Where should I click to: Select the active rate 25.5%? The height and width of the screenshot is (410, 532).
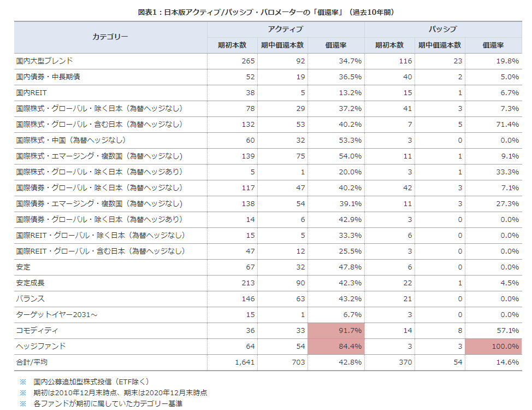click(350, 251)
